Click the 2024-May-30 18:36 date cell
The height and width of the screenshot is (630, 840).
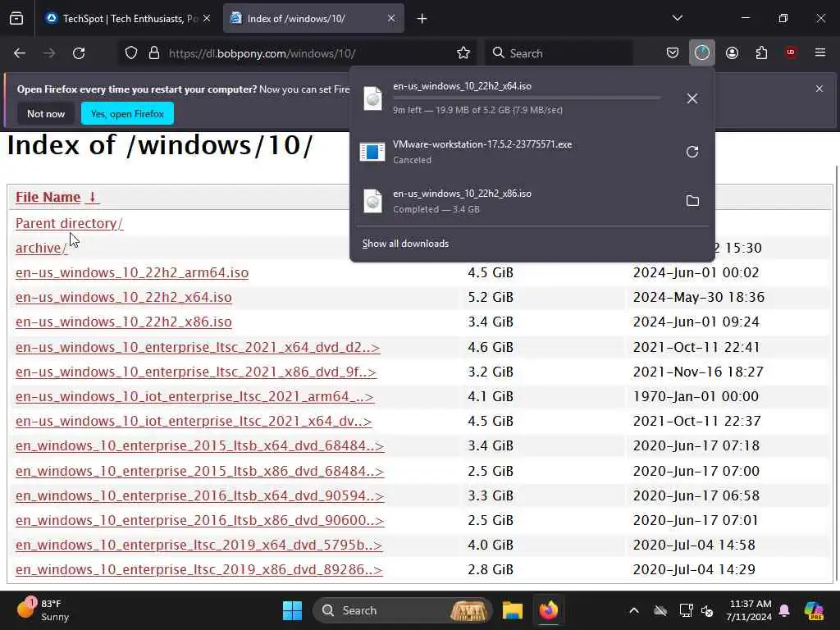pyautogui.click(x=699, y=297)
